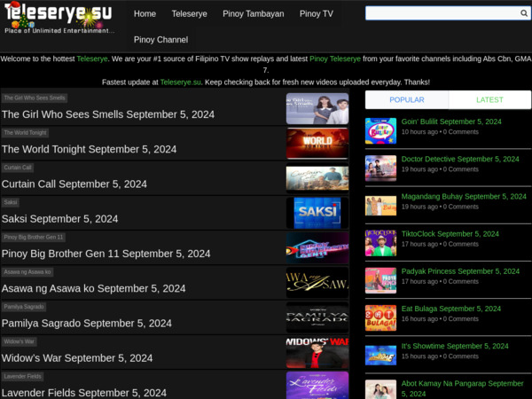
Task: Click The Girl Who Sees Smells category tag
Action: tap(35, 98)
